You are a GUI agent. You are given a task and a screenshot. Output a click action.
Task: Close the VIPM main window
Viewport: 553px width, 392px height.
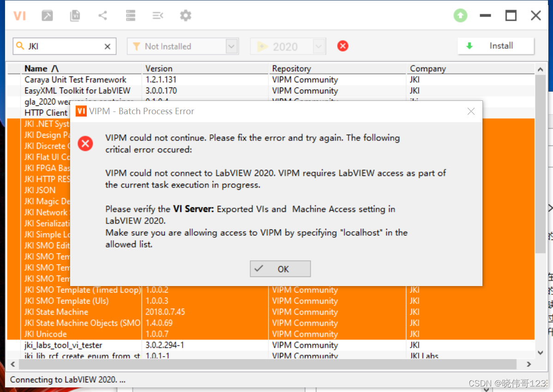(x=536, y=16)
